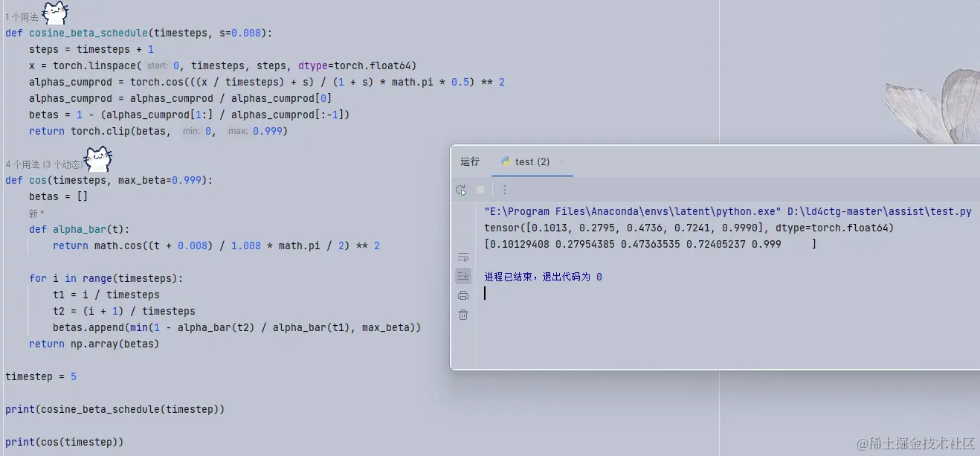
Task: Click the print(cos(timestep)) line
Action: tap(64, 442)
